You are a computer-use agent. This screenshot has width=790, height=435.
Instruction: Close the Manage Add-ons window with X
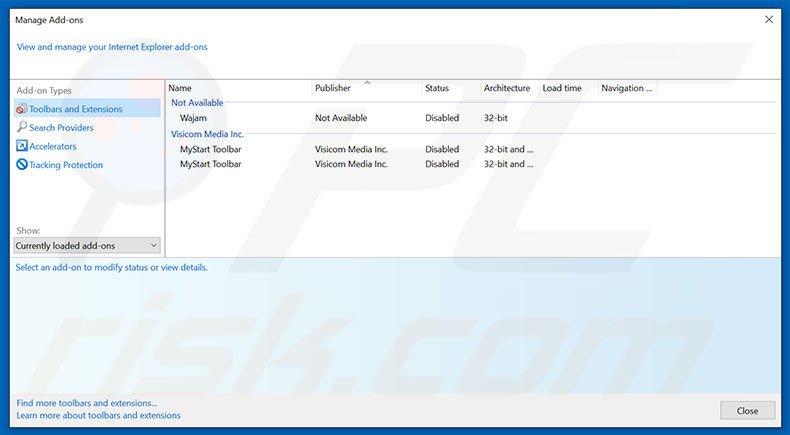coord(768,18)
